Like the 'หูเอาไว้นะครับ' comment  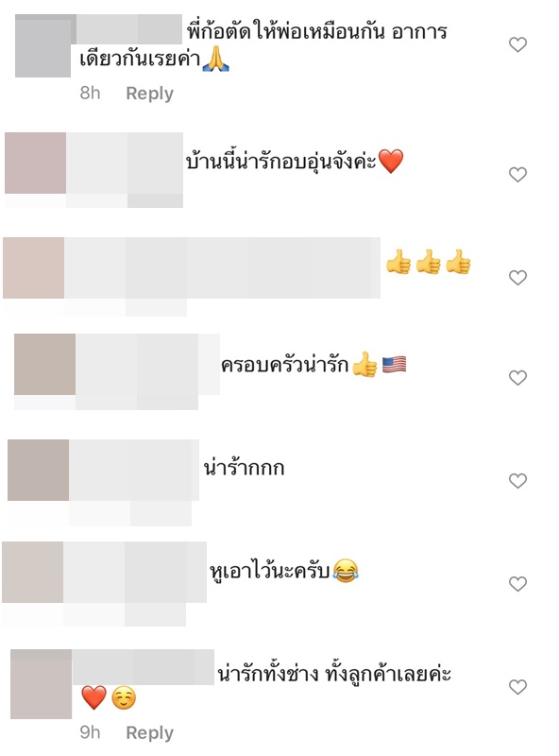click(x=517, y=584)
